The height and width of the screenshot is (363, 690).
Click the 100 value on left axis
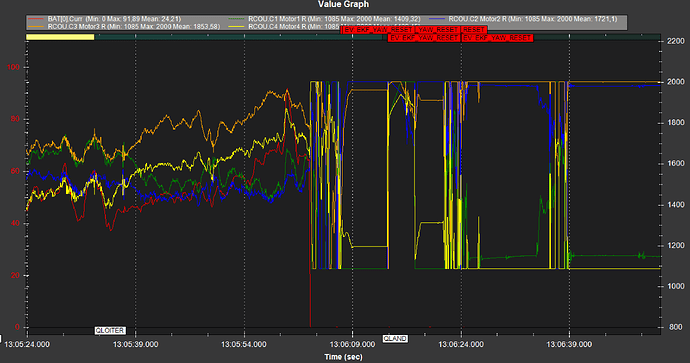click(14, 67)
